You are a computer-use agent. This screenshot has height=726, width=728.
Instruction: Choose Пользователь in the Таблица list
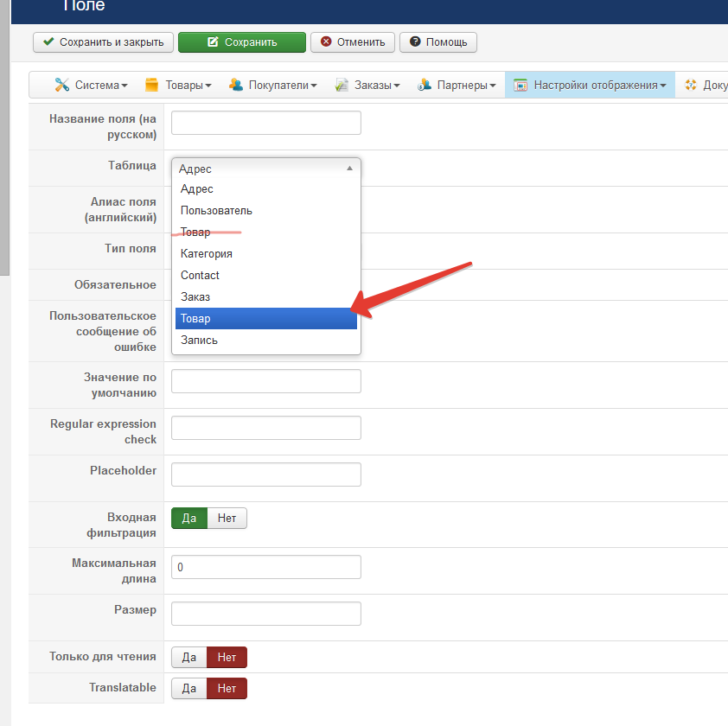point(266,210)
